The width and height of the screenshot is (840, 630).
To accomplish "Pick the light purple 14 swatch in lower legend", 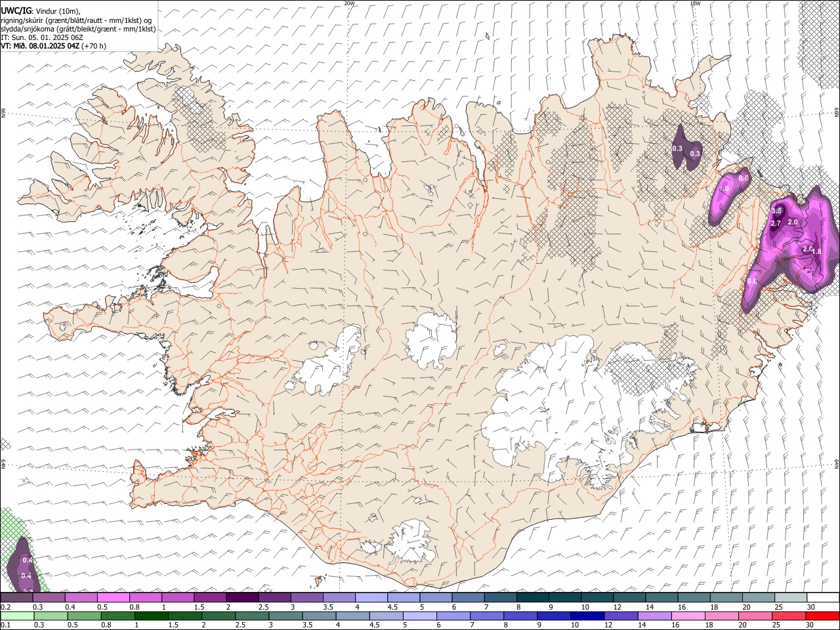I will [x=654, y=616].
